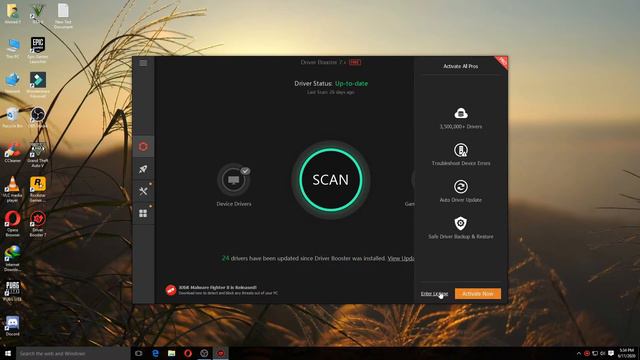Click the Troubleshoot Device Errors icon
The width and height of the screenshot is (640, 360).
pyautogui.click(x=461, y=150)
